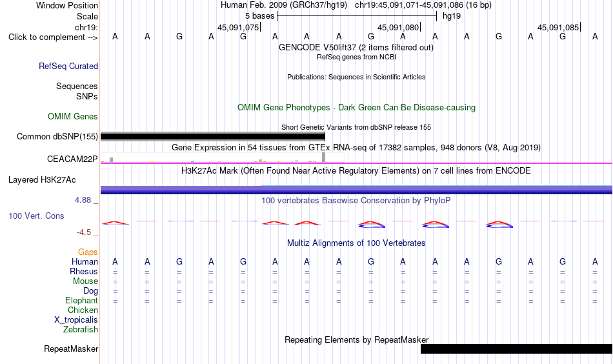613x364 pixels.
Task: Select the Rhesus species label
Action: (x=84, y=271)
